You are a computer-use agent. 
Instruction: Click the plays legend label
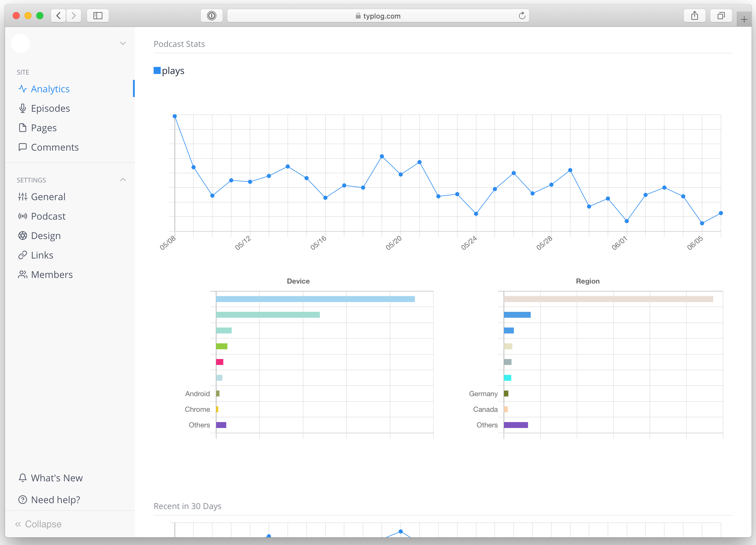coord(173,71)
